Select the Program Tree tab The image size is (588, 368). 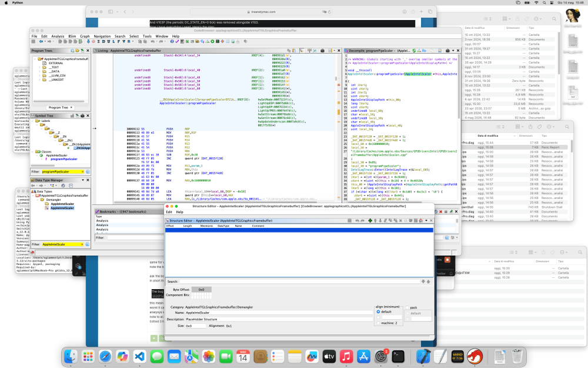tap(58, 107)
